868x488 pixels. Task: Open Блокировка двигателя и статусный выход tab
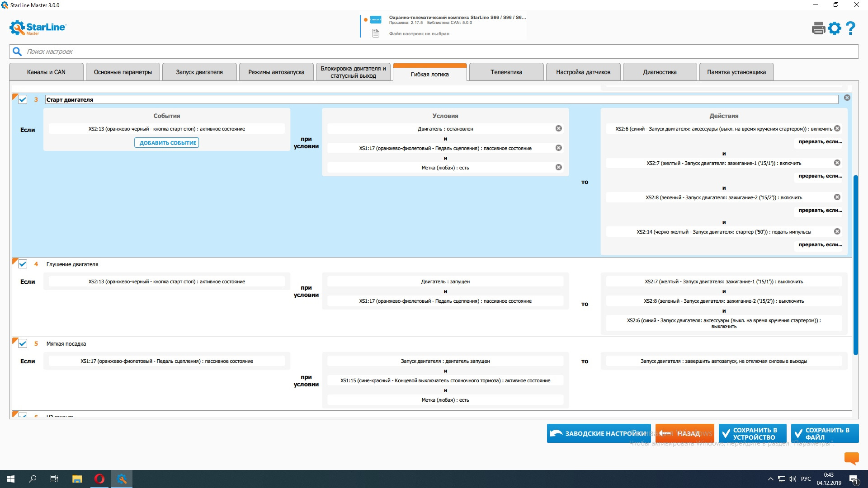pos(353,72)
